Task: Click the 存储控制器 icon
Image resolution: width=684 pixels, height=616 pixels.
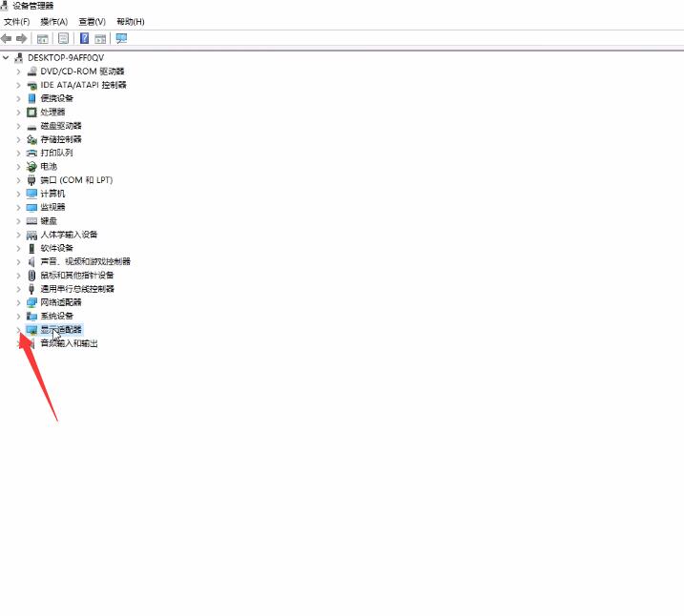Action: pos(31,139)
